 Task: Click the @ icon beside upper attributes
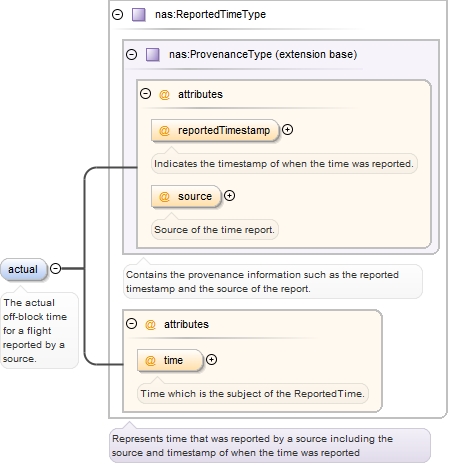click(164, 95)
